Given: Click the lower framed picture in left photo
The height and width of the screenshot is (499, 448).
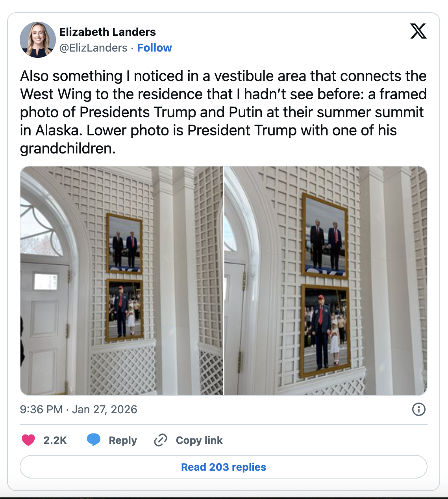Looking at the screenshot, I should coord(125,310).
